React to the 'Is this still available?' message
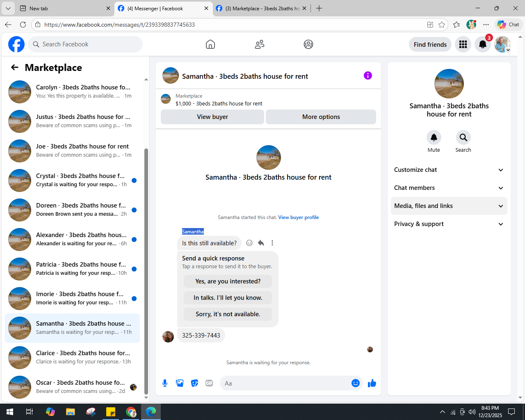The height and width of the screenshot is (420, 525). point(249,243)
